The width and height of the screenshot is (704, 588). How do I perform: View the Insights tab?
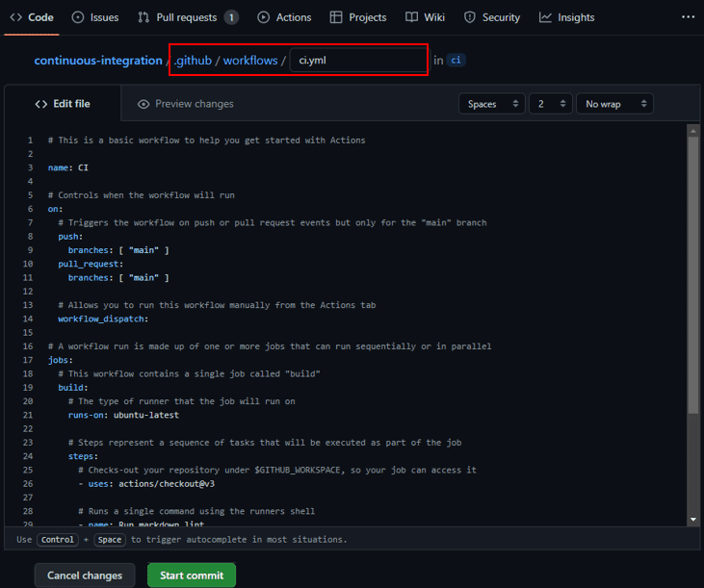(x=566, y=17)
